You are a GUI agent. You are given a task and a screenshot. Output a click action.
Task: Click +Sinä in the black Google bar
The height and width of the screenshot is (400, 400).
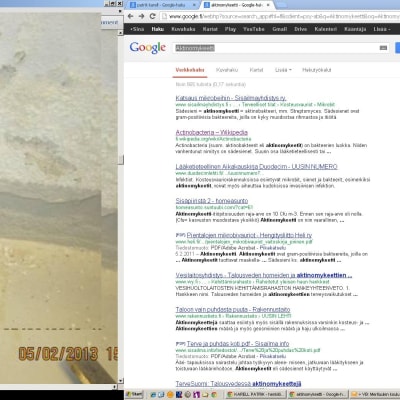(x=137, y=29)
